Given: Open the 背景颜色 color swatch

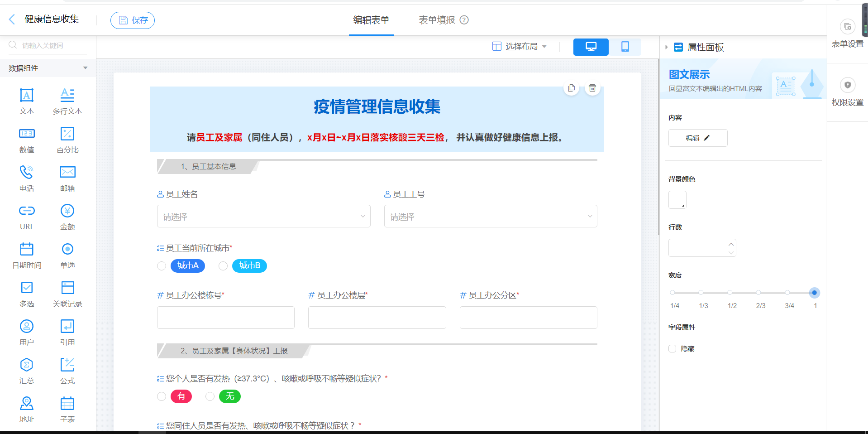Looking at the screenshot, I should coord(677,200).
